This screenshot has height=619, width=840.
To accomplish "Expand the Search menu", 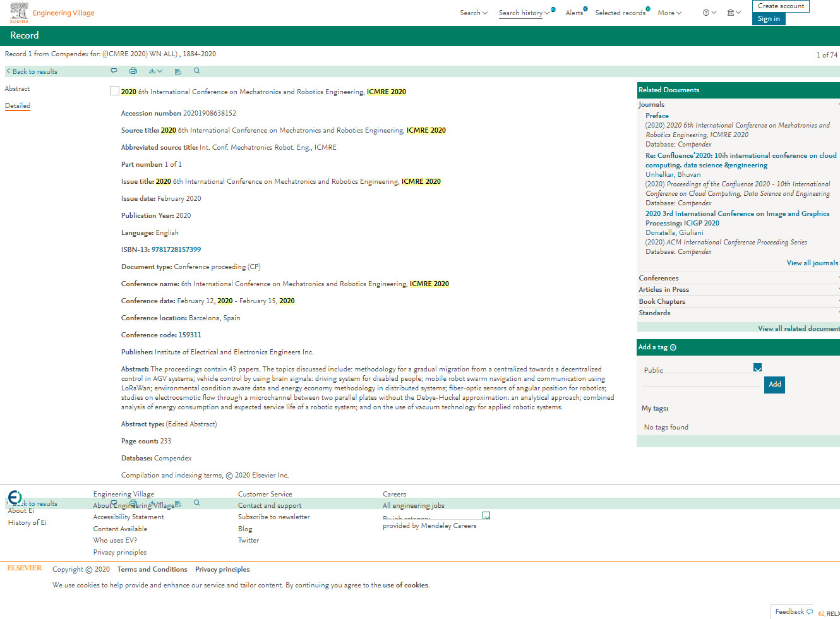I will 474,13.
